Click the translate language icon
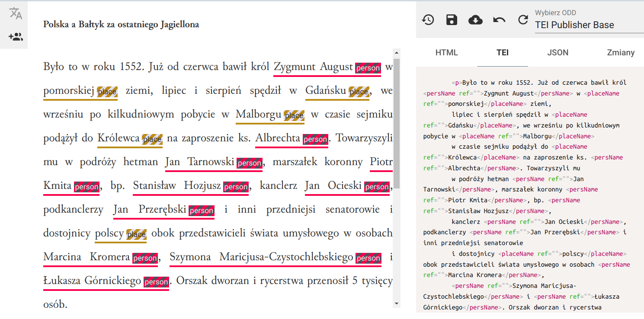This screenshot has width=644, height=319. (16, 13)
